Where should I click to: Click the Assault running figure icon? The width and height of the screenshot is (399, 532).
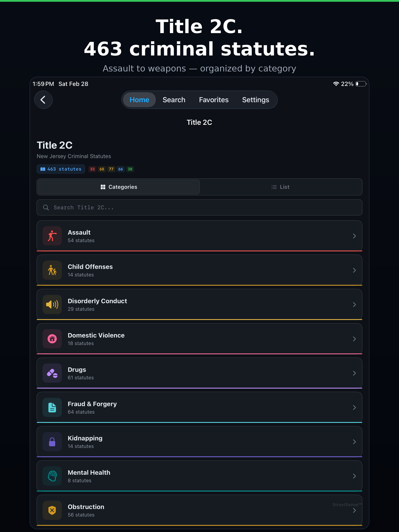52,236
